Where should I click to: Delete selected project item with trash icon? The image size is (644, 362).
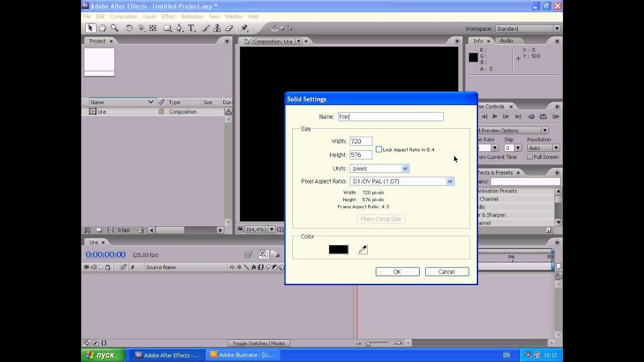(141, 230)
